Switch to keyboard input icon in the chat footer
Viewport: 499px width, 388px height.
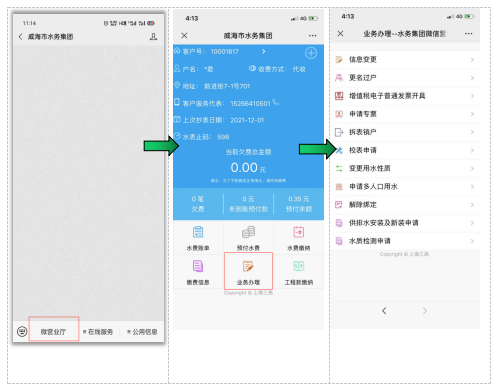[22, 331]
